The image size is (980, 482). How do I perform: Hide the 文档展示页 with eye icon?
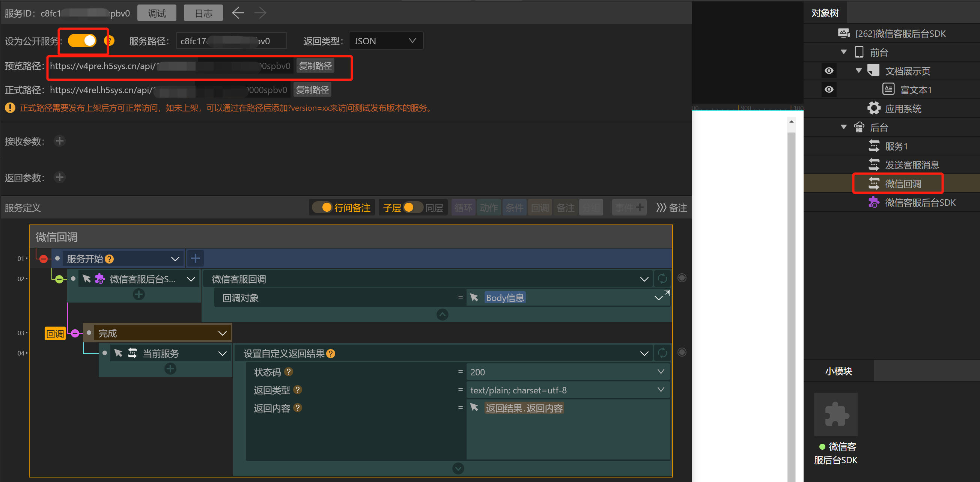(x=829, y=71)
